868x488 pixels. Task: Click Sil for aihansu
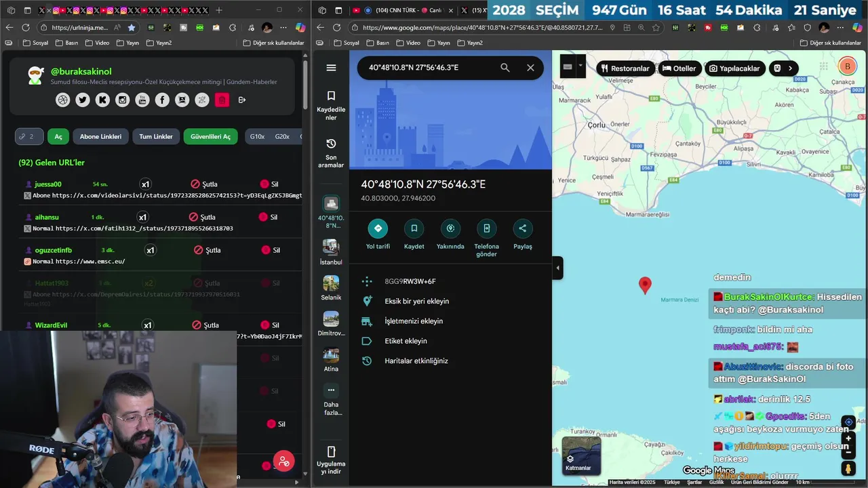point(269,217)
